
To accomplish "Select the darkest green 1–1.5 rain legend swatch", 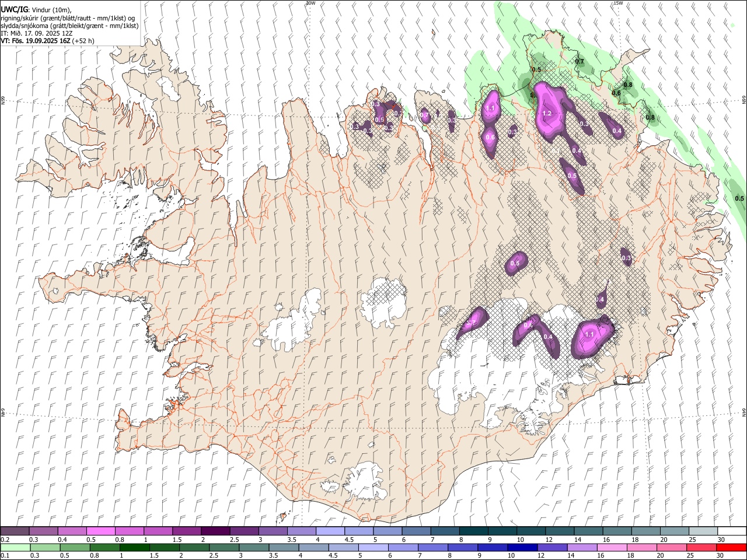I will coord(135,547).
